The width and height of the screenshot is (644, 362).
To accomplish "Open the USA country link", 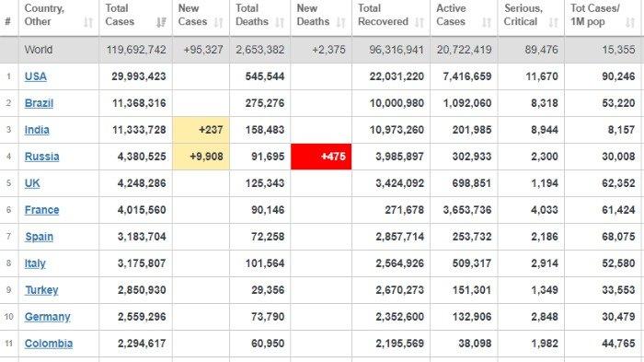I will [35, 76].
